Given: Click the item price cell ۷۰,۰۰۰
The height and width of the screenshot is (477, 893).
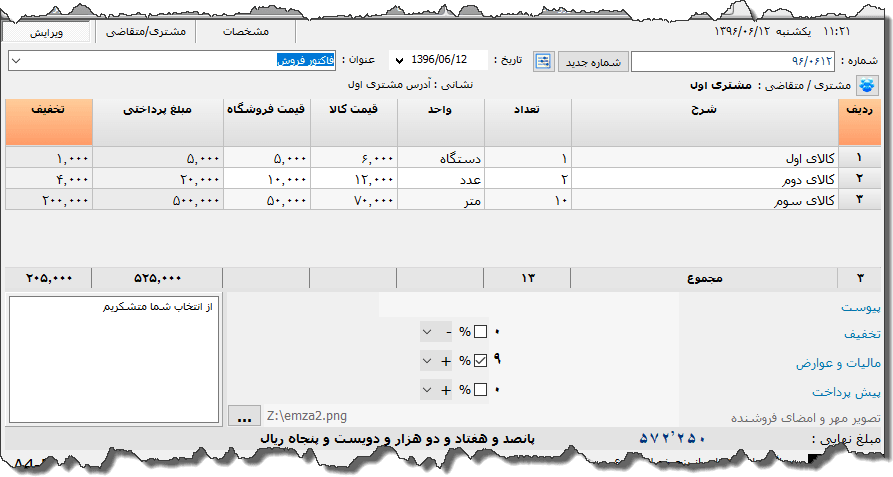Looking at the screenshot, I should pos(354,200).
